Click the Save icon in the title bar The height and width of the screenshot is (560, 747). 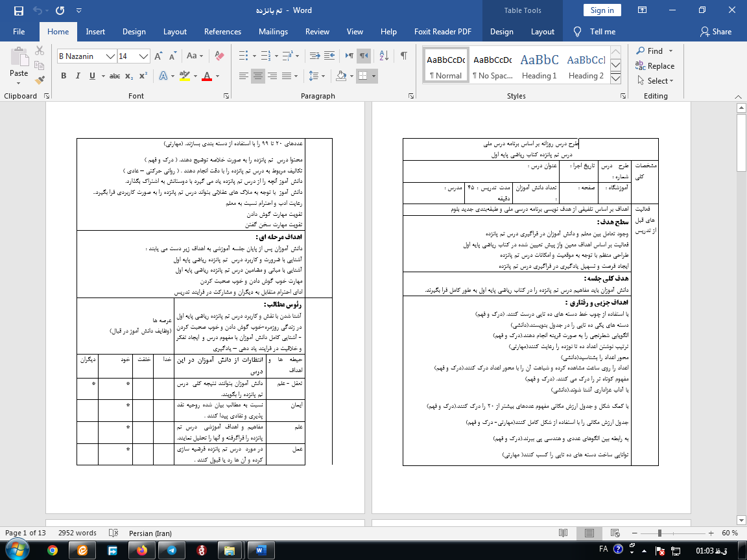click(18, 10)
